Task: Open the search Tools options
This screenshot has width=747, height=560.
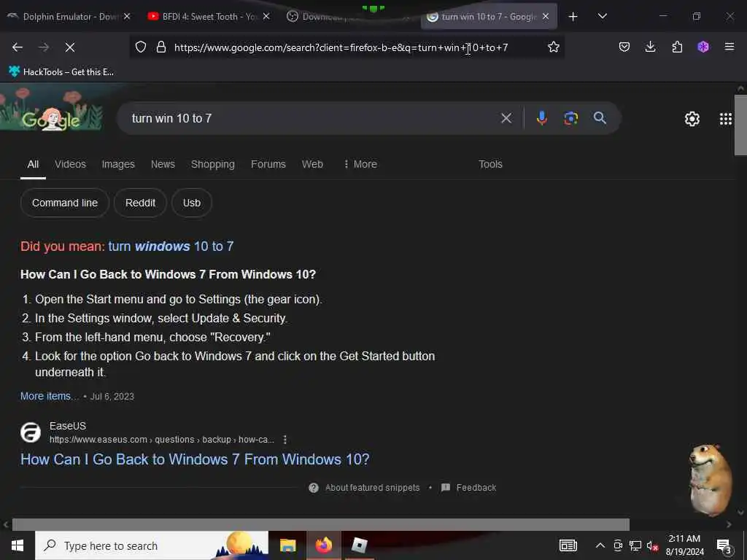Action: pos(490,164)
